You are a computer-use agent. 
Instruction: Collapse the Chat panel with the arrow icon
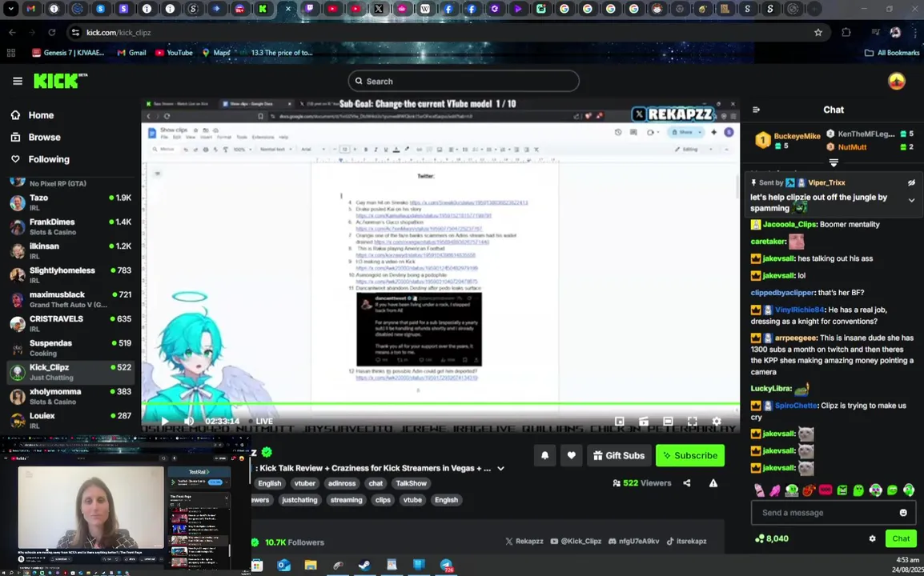tap(756, 110)
